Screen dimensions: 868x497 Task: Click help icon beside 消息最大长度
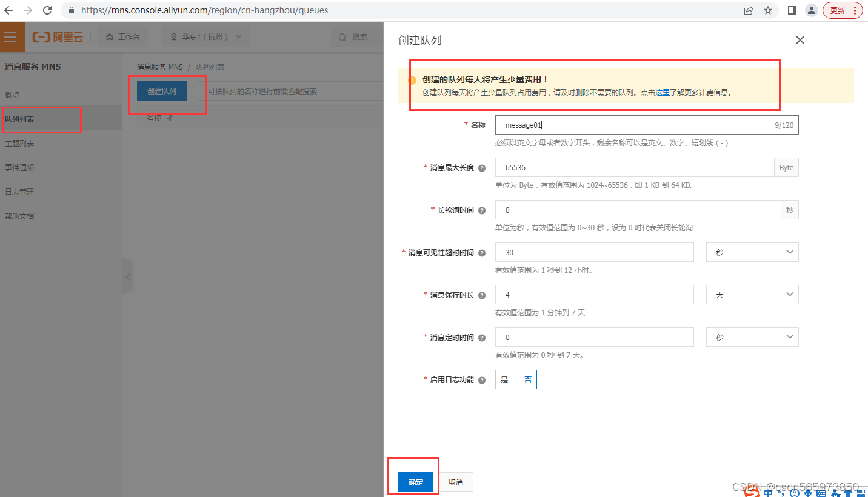[x=482, y=168]
